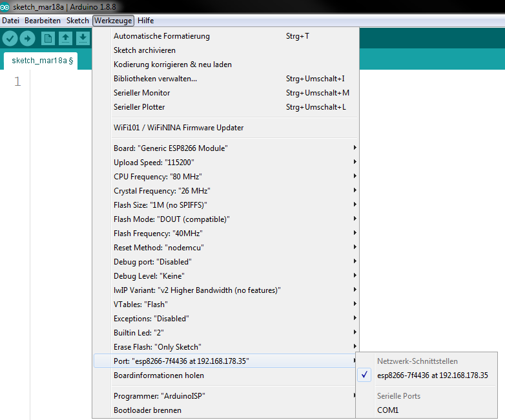
Task: Click the Save sketch icon
Action: [82, 39]
